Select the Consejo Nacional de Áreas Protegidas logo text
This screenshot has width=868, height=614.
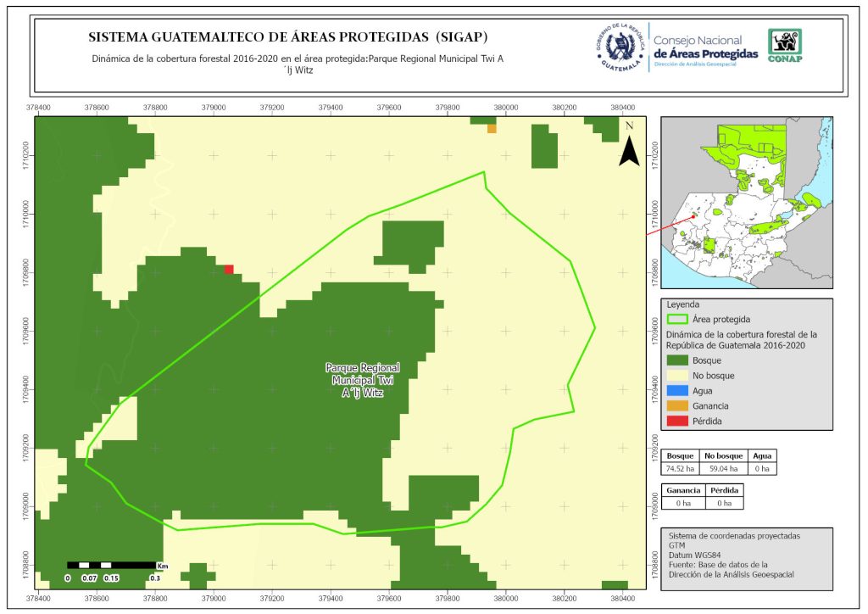pos(705,47)
